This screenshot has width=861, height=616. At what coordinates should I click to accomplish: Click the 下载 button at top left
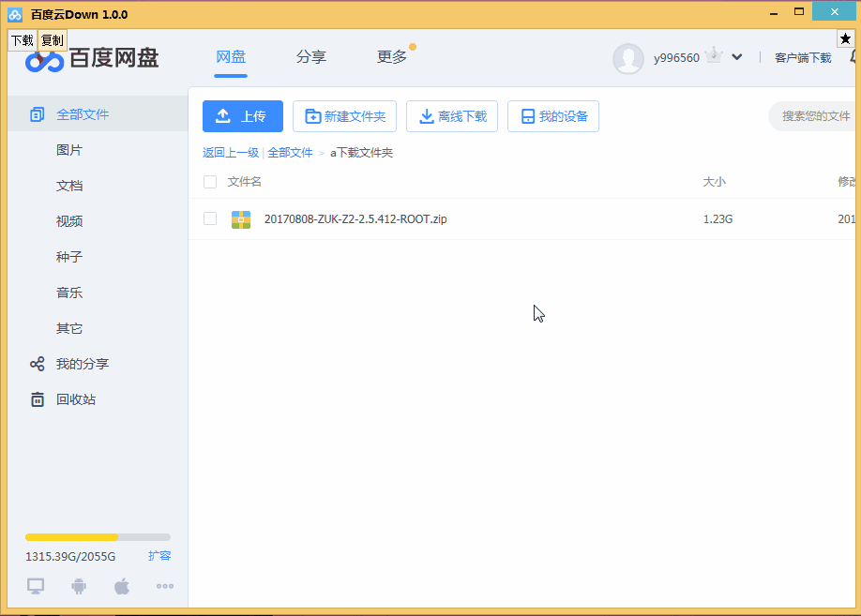[x=23, y=40]
